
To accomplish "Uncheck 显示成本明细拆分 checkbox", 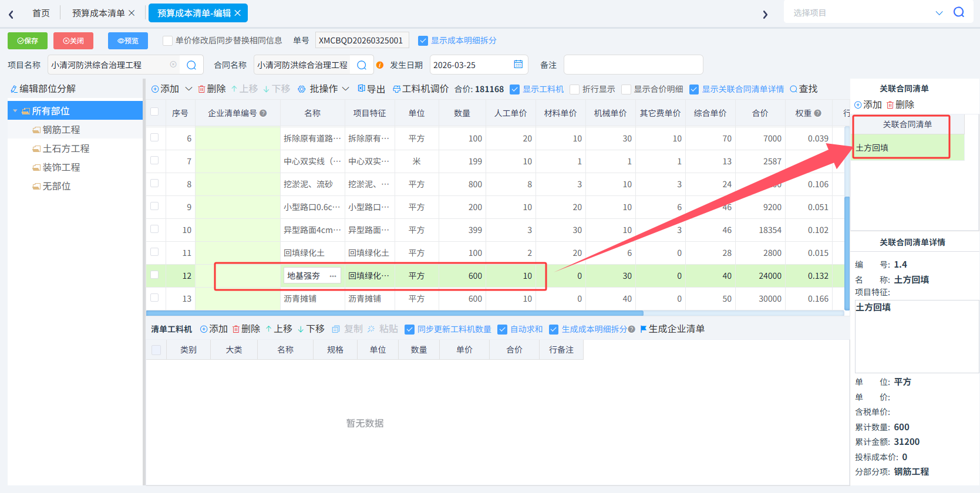I will [423, 40].
